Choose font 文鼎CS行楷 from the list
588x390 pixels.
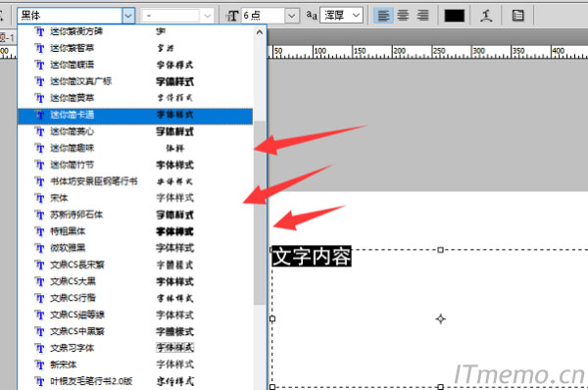pos(135,298)
